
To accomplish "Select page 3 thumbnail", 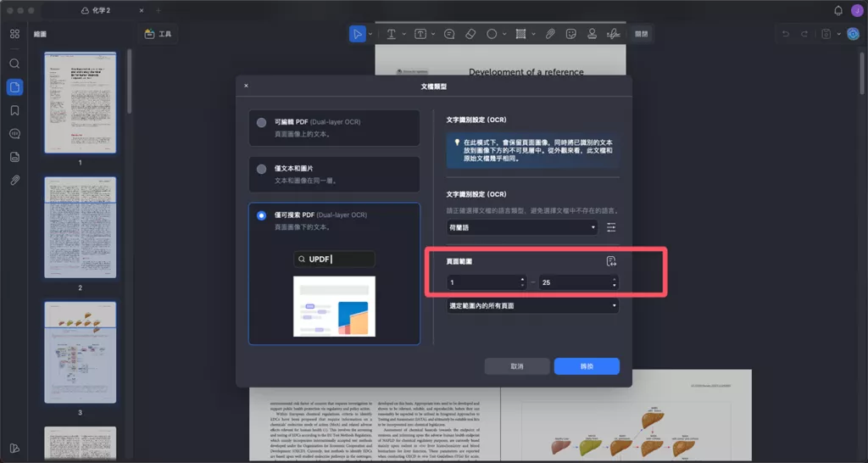I will tap(81, 352).
